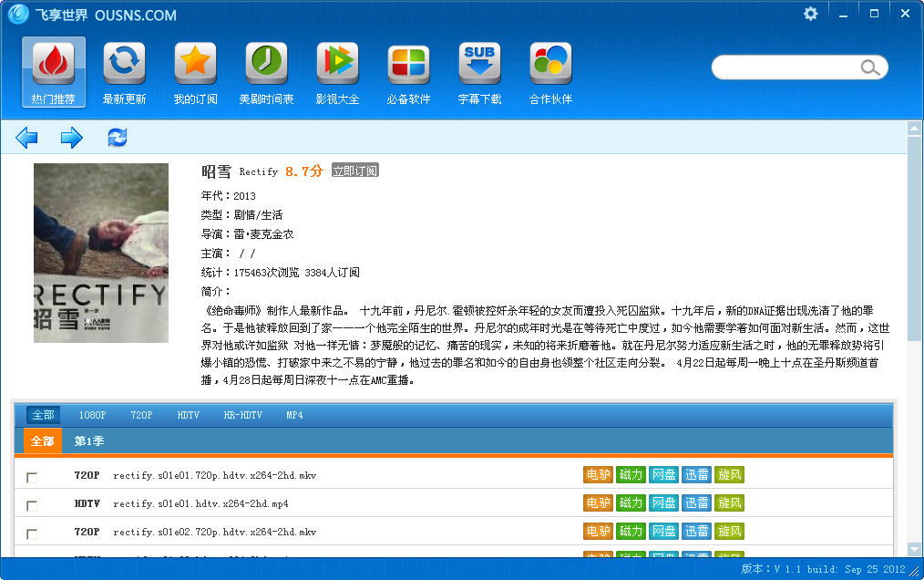This screenshot has width=924, height=580.
Task: Click the settings gear in title bar
Action: [x=811, y=14]
